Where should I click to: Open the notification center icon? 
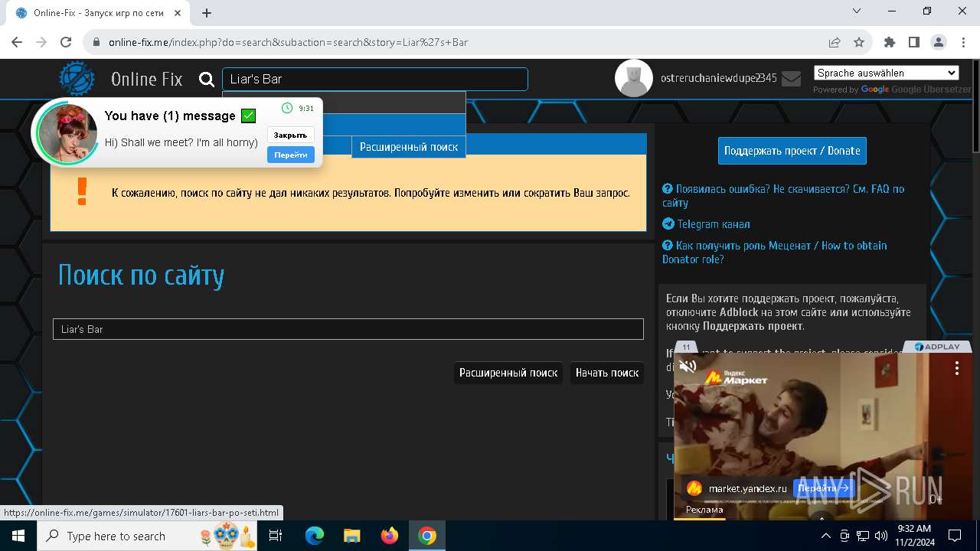[955, 536]
